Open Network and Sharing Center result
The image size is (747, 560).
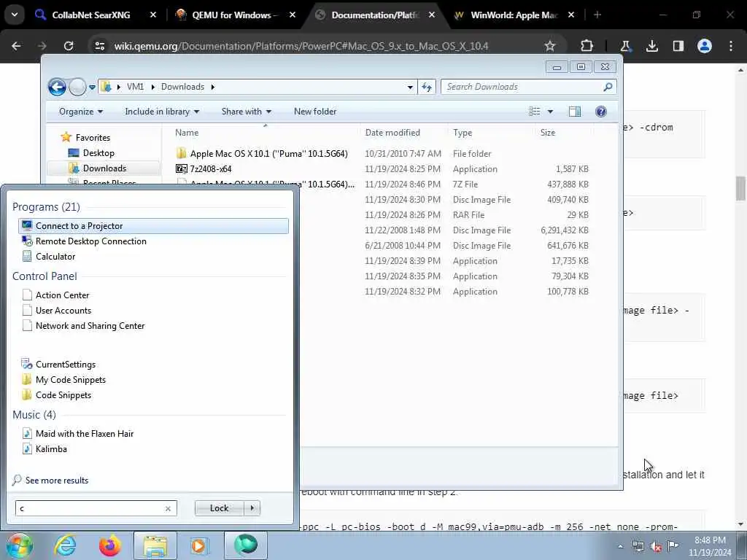click(90, 326)
